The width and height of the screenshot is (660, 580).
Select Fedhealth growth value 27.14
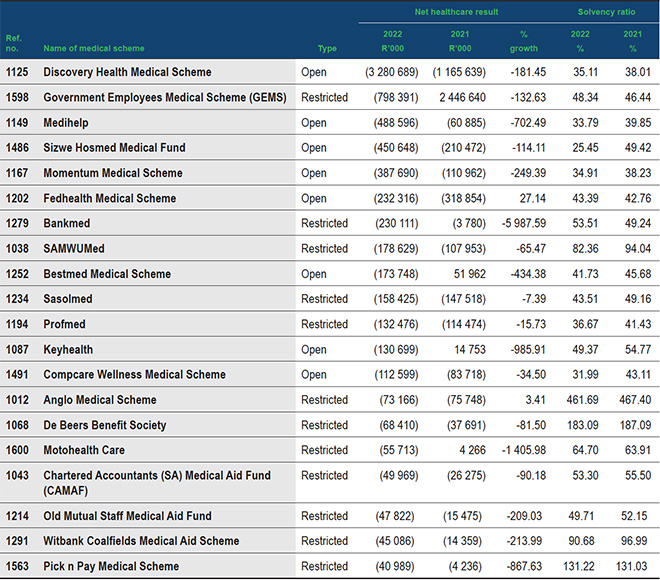point(532,198)
